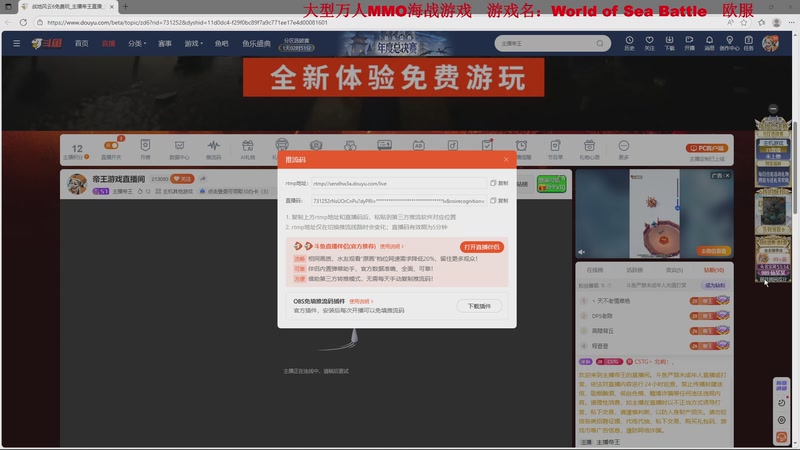Click the browser address bar
Image resolution: width=800 pixels, height=450 pixels.
click(378, 22)
